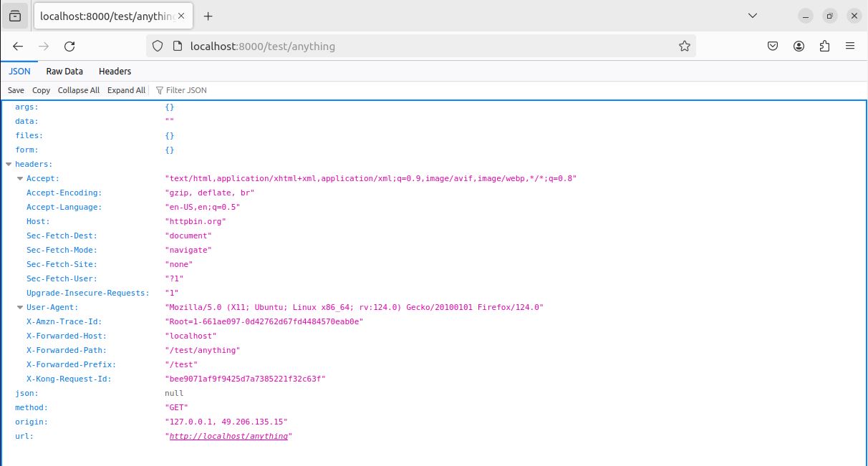868x466 pixels.
Task: Click the Copy button in JSON toolbar
Action: coord(42,90)
